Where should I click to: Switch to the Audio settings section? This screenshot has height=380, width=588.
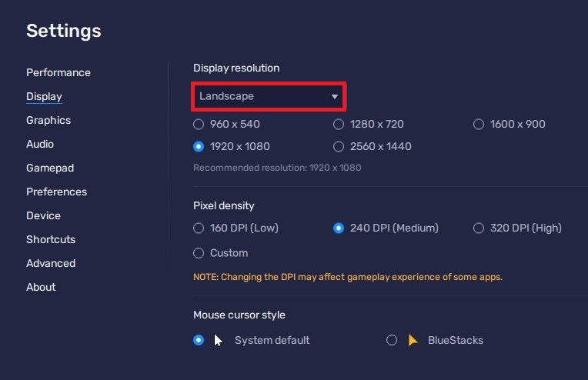(x=40, y=144)
